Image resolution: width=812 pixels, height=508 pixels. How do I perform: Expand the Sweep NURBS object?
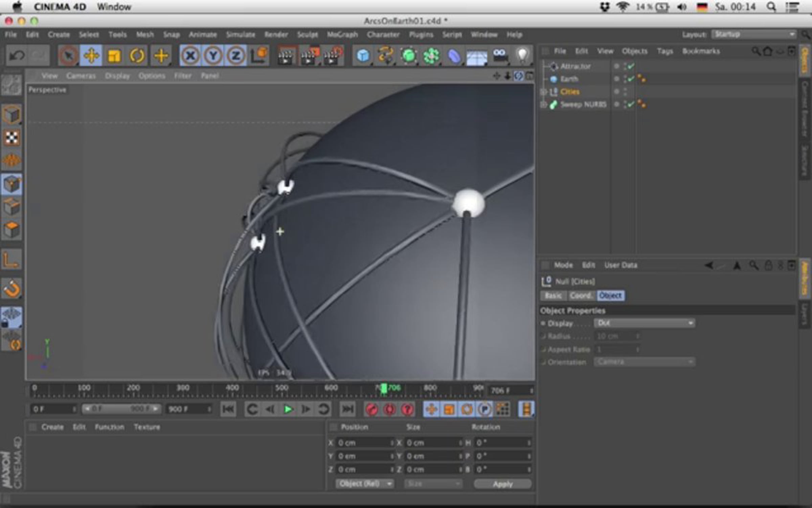click(543, 105)
